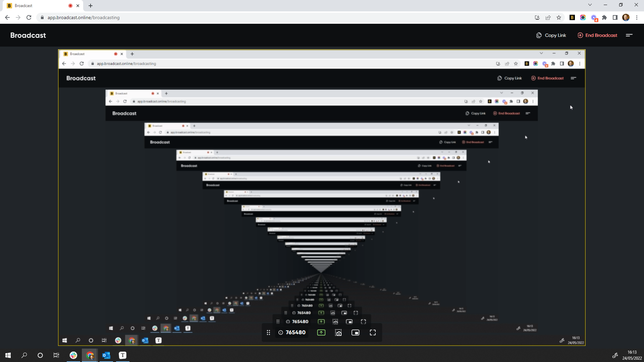Viewport: 644px width, 362px height.
Task: Open Chrome's three-dot menu
Action: point(637,17)
